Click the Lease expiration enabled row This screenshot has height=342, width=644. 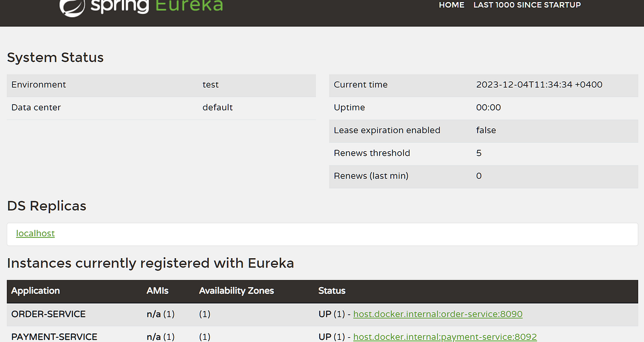(386, 130)
